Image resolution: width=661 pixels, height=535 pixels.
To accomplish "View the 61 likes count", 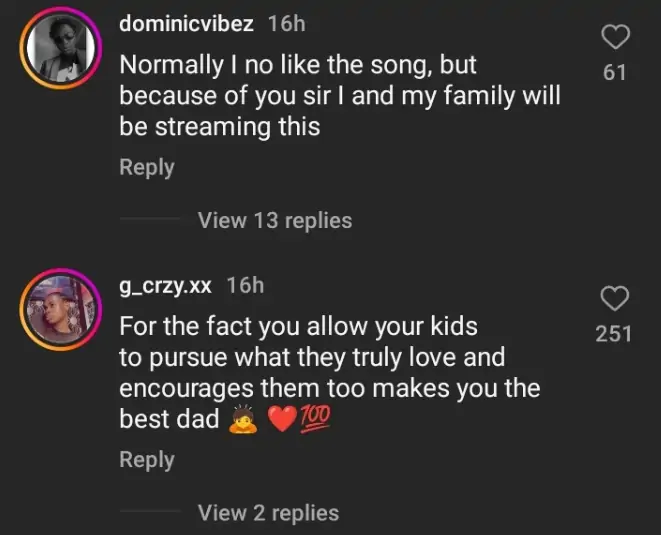I will (x=616, y=73).
